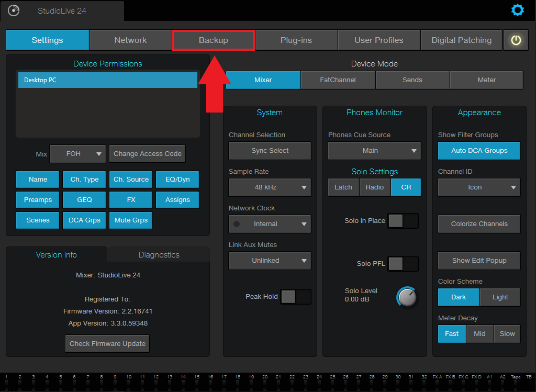Toggle the GEQ permission button
Viewport: 536px width, 392px height.
tap(84, 200)
